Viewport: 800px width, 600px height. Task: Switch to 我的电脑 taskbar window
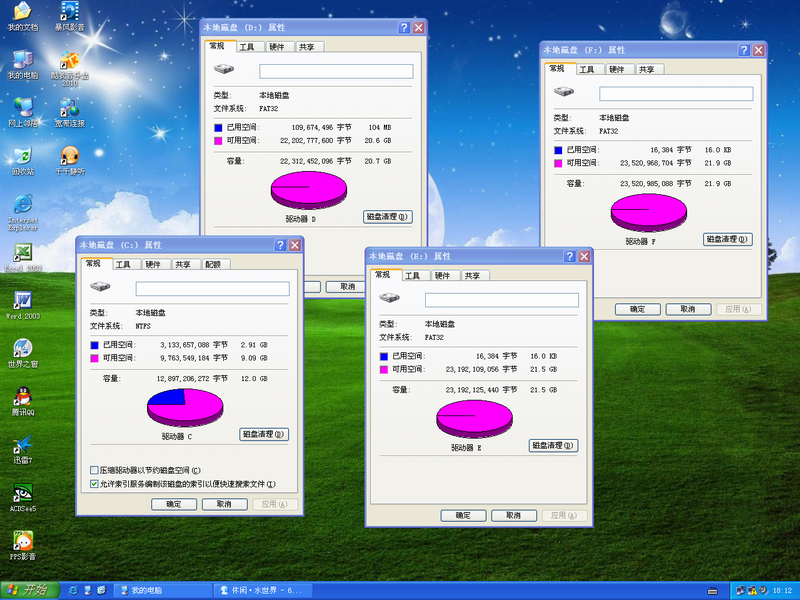[162, 590]
